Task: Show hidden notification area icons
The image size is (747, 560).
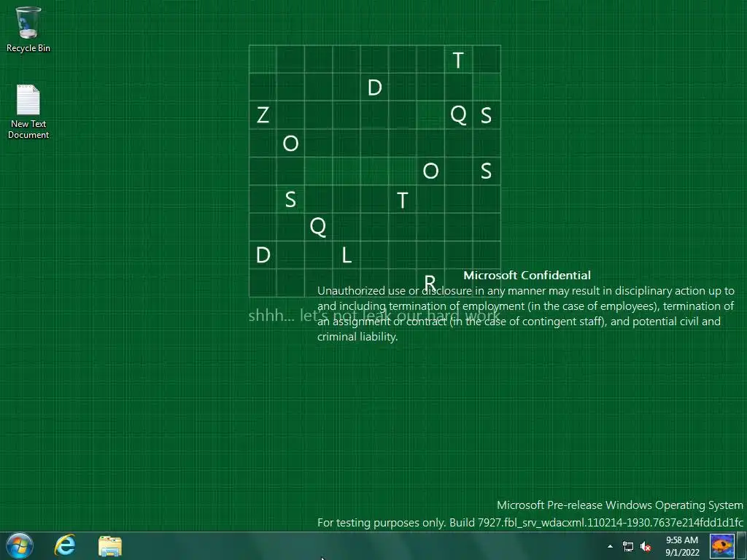Action: click(610, 546)
